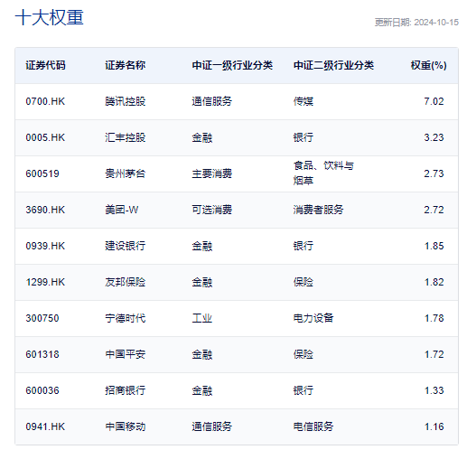Select stock code 0700.HK
Image resolution: width=476 pixels, height=459 pixels.
pos(45,101)
